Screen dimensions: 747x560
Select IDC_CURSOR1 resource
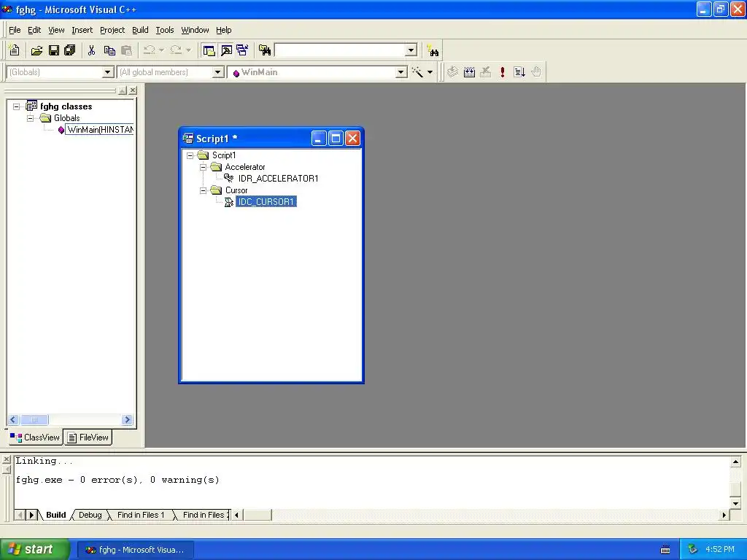coord(266,202)
